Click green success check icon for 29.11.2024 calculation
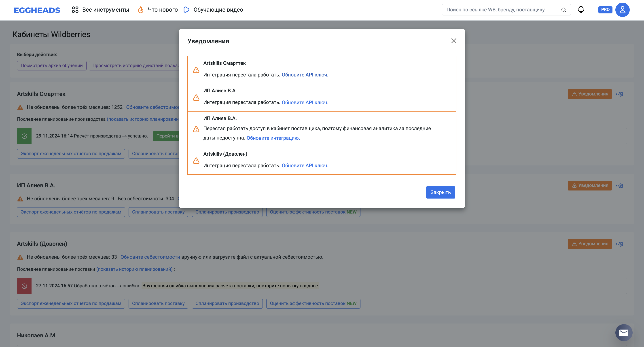Viewport: 644px width, 347px height. coord(24,136)
